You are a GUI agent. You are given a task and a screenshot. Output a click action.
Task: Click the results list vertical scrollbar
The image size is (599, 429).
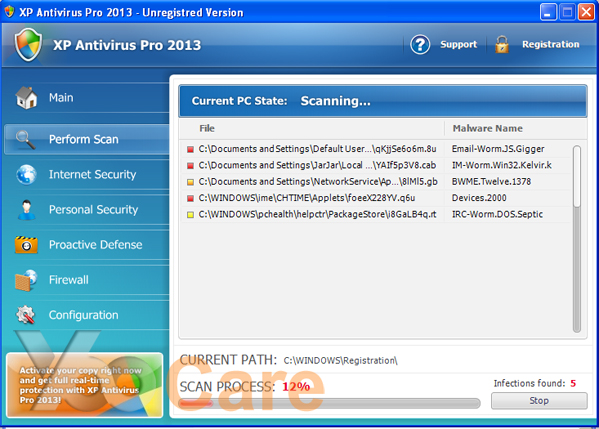pos(577,239)
